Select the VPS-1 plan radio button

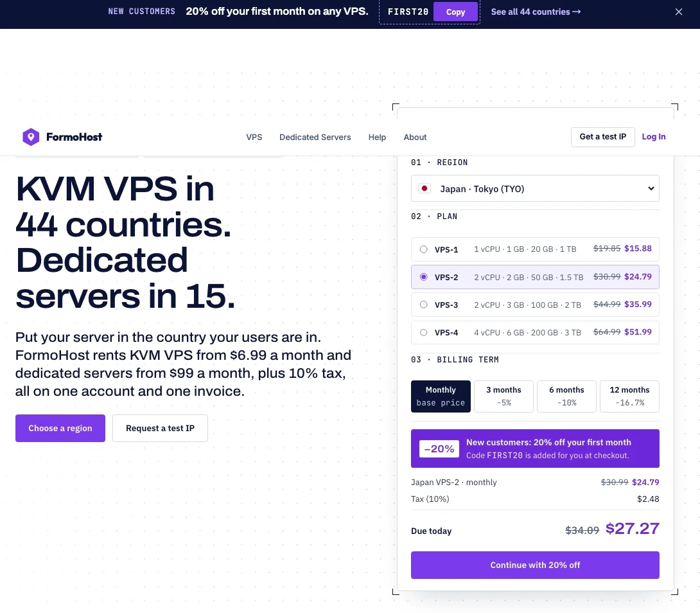[x=423, y=249]
